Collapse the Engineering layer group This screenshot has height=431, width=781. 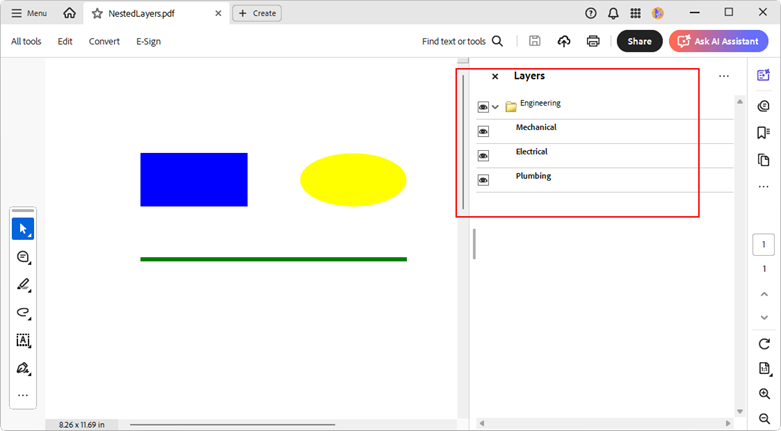point(495,107)
